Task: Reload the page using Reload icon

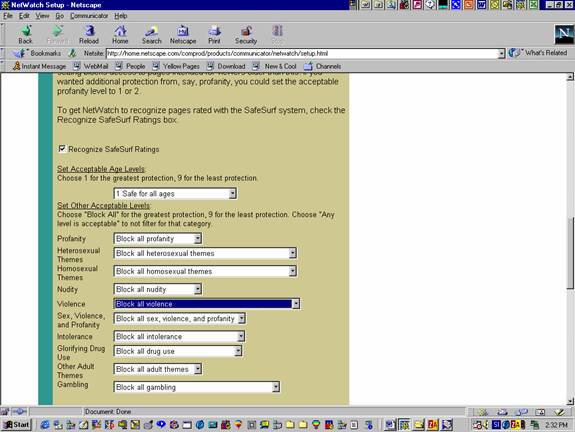Action: 89,35
